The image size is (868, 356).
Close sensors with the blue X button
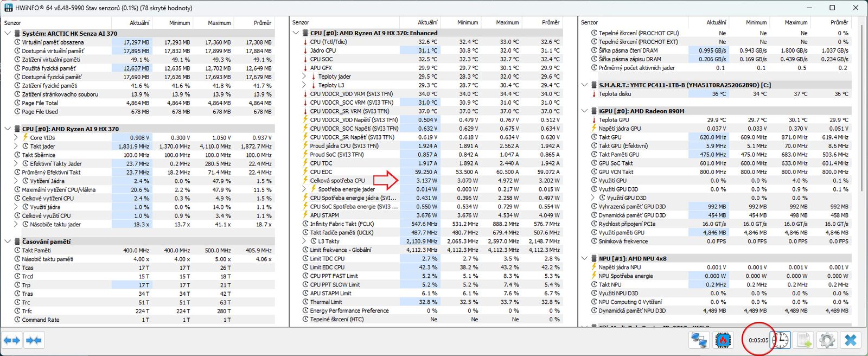(851, 340)
